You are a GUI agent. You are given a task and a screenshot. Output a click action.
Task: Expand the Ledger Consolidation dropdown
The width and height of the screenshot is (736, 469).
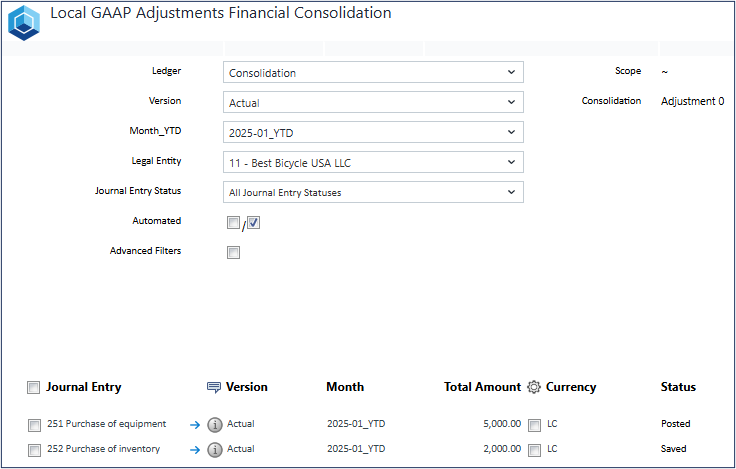[373, 72]
